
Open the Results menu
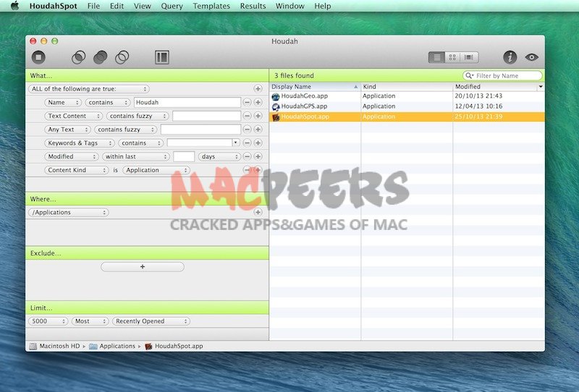tap(253, 7)
